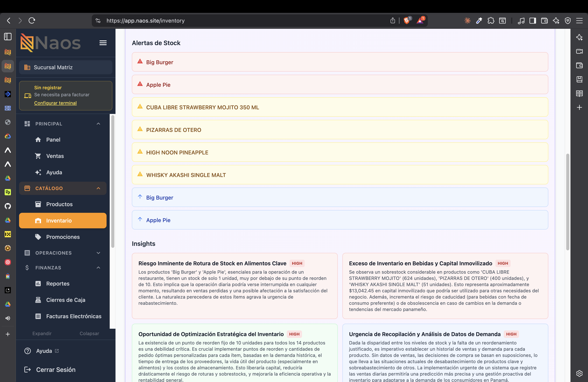The width and height of the screenshot is (588, 382).
Task: Click the share icon in address bar
Action: (x=393, y=20)
